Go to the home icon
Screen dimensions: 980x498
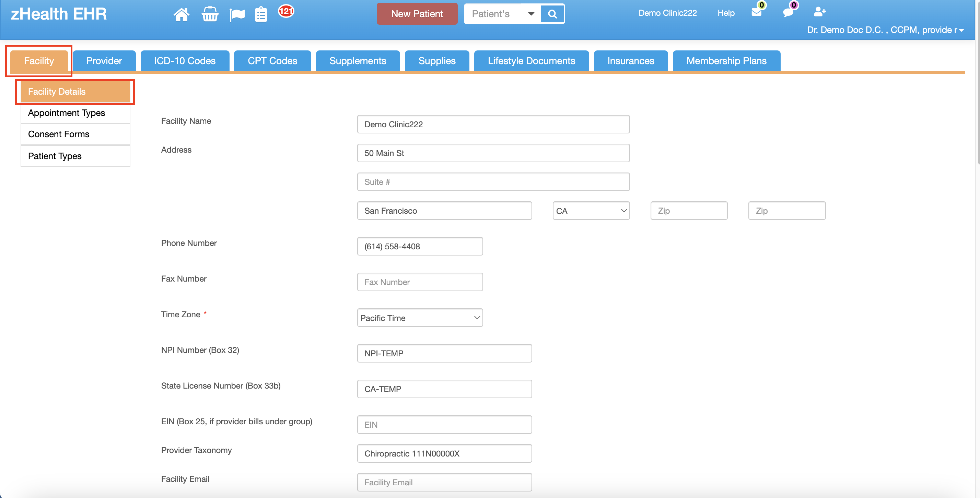[x=181, y=14]
